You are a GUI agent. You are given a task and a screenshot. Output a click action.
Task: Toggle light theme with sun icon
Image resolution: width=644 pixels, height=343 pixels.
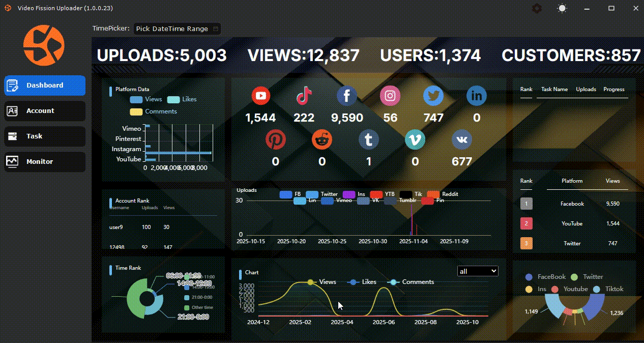point(562,9)
